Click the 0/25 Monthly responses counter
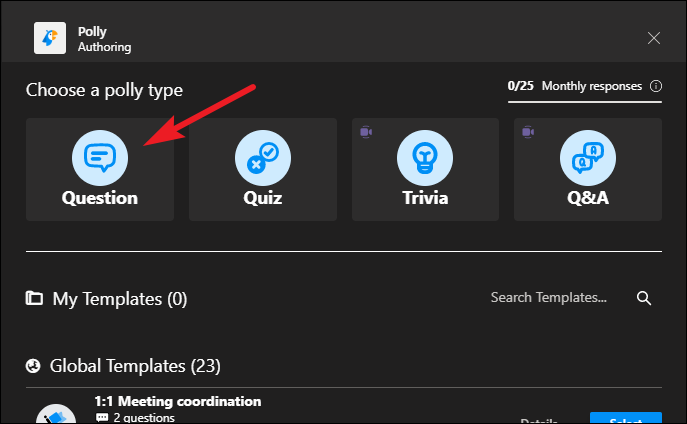This screenshot has height=424, width=687. (x=574, y=86)
